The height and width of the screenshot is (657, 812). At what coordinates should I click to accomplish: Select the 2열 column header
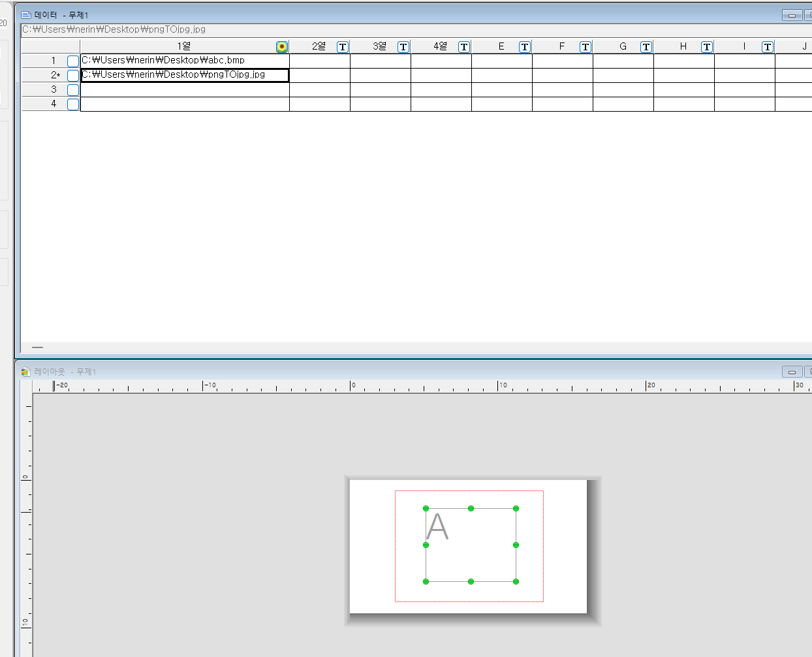coord(320,46)
